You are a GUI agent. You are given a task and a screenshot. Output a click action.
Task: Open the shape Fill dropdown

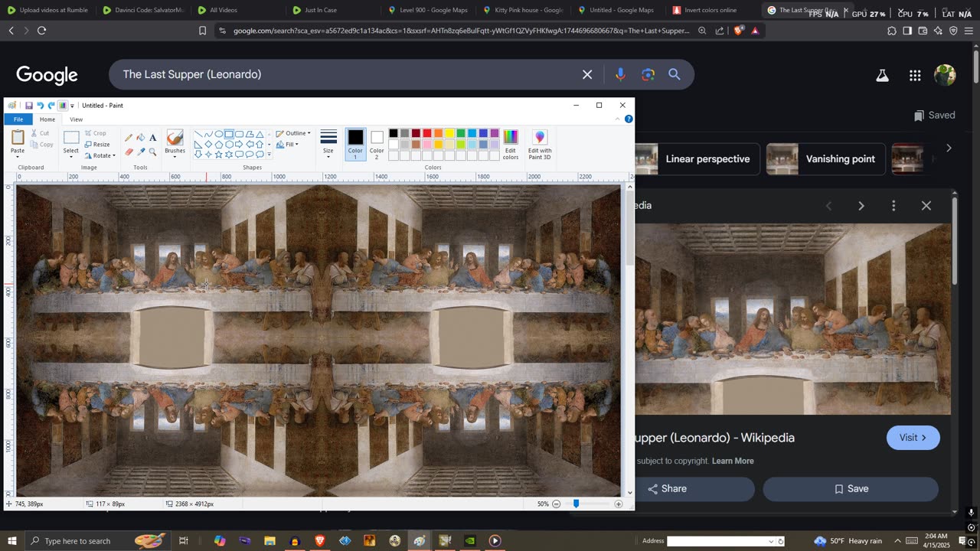click(x=287, y=144)
